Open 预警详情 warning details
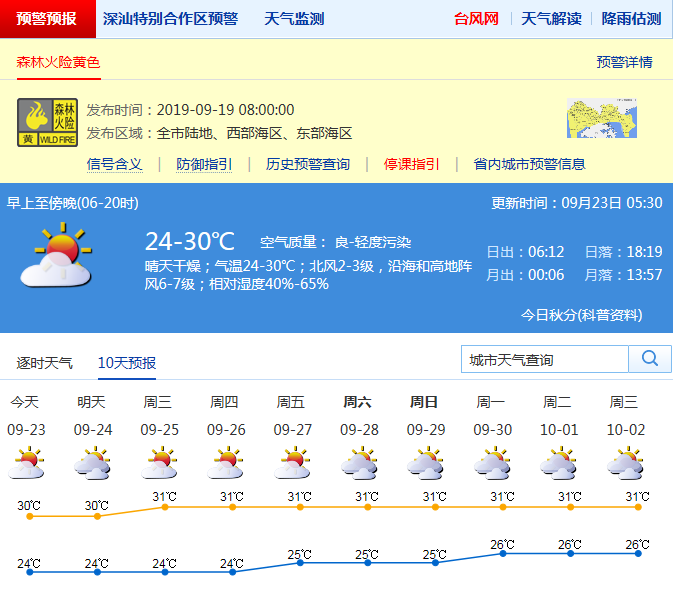 coord(624,62)
